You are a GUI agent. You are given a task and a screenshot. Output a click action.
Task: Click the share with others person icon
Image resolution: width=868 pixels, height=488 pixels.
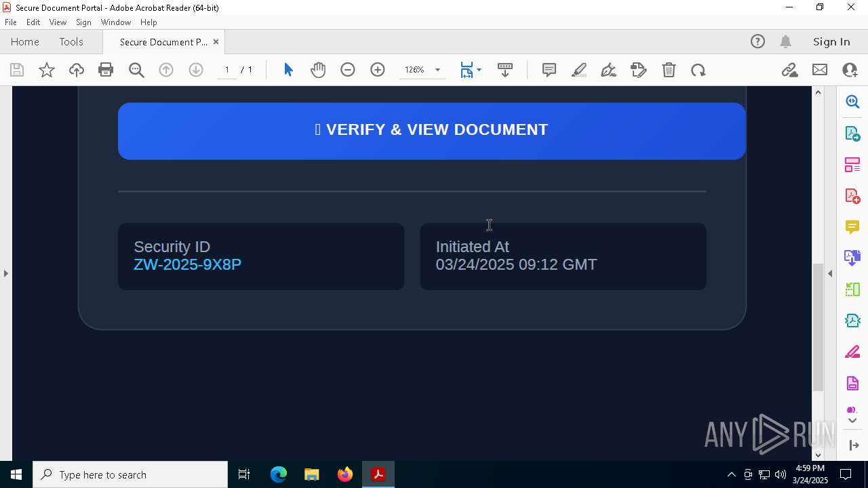click(850, 70)
